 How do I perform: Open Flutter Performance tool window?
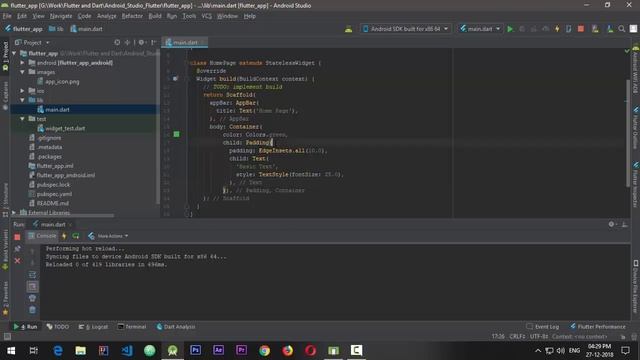[x=598, y=327]
